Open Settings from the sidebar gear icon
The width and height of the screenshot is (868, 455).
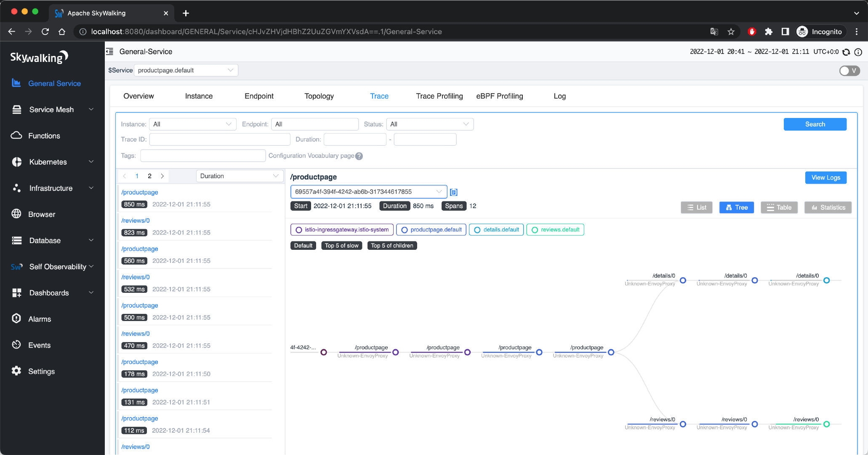16,371
